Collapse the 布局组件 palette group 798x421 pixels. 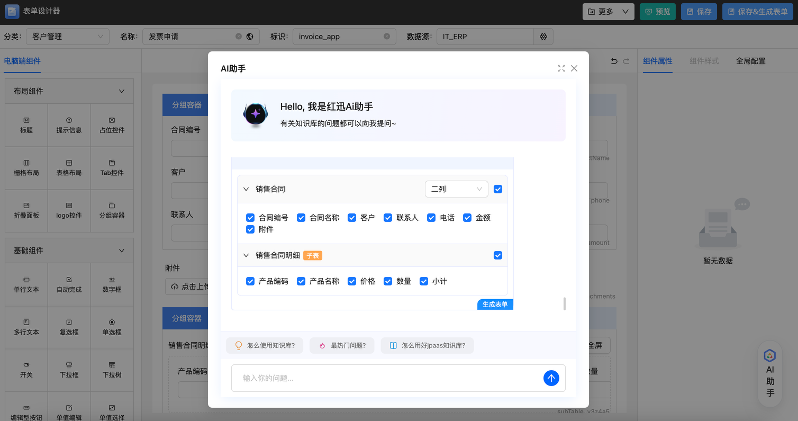(x=121, y=91)
